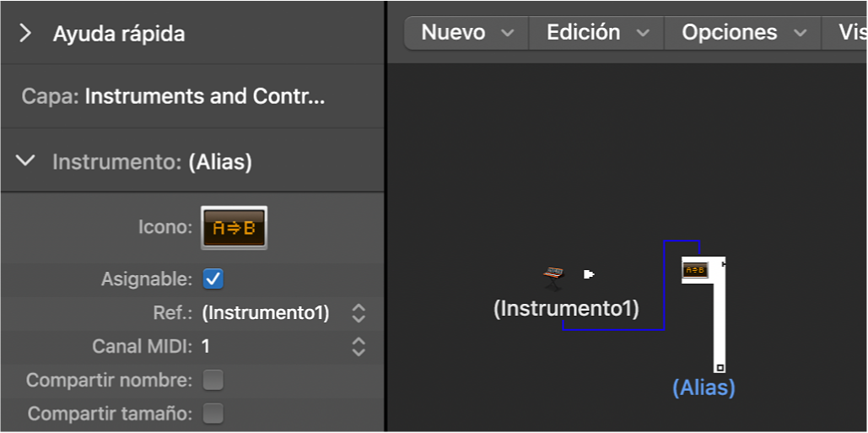
Task: Click the alias object's resize handle
Action: pos(720,367)
